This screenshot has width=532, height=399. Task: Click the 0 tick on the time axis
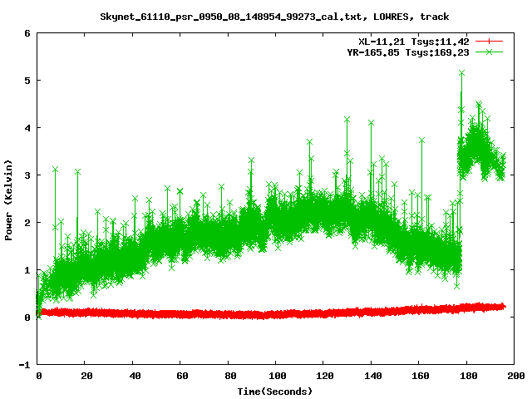click(x=38, y=377)
